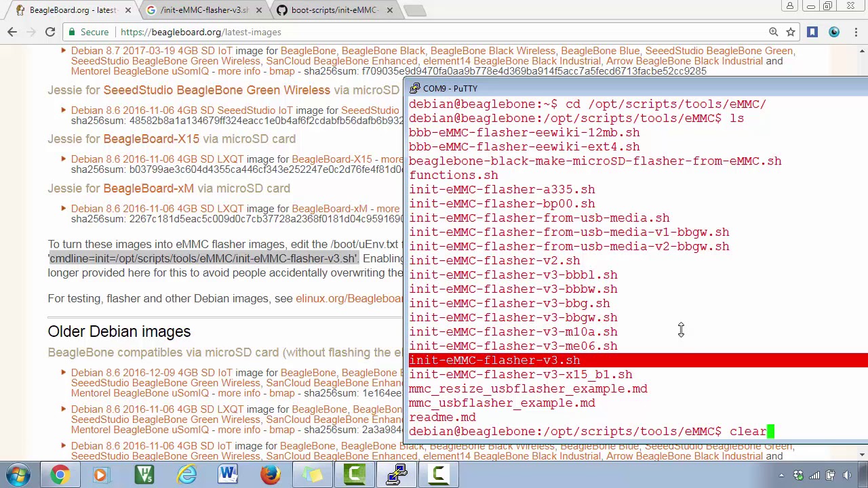Open the PuTTY window system menu icon

[415, 88]
